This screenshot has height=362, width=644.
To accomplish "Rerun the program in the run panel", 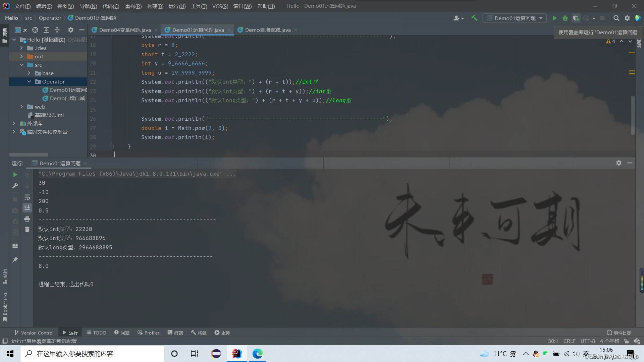I will [15, 175].
